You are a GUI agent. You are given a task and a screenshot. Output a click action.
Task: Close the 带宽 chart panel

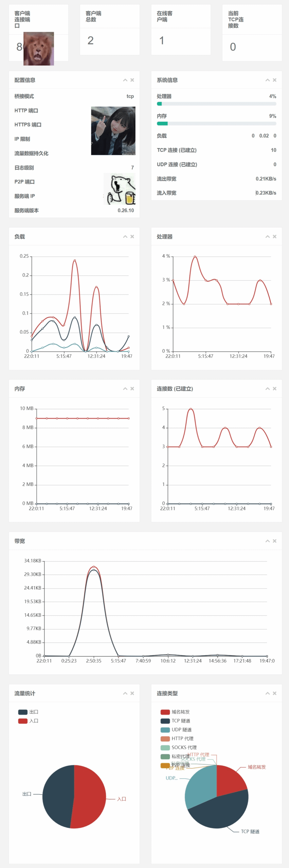click(274, 541)
